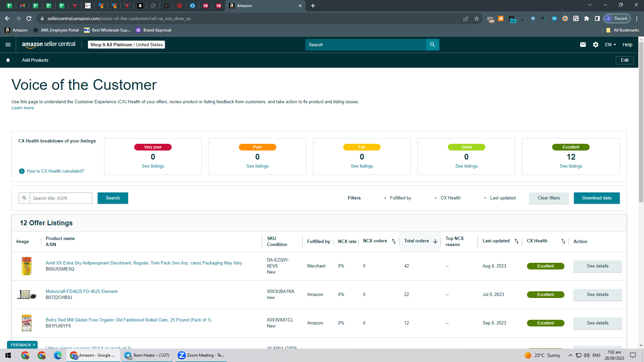Open the Arrid XX Extra Dry product link
644x362 pixels.
pyautogui.click(x=144, y=263)
